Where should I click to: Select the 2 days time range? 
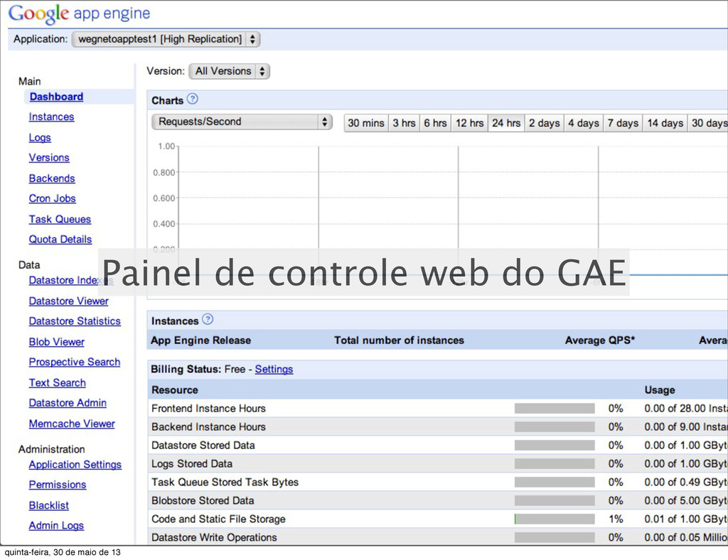pos(544,123)
